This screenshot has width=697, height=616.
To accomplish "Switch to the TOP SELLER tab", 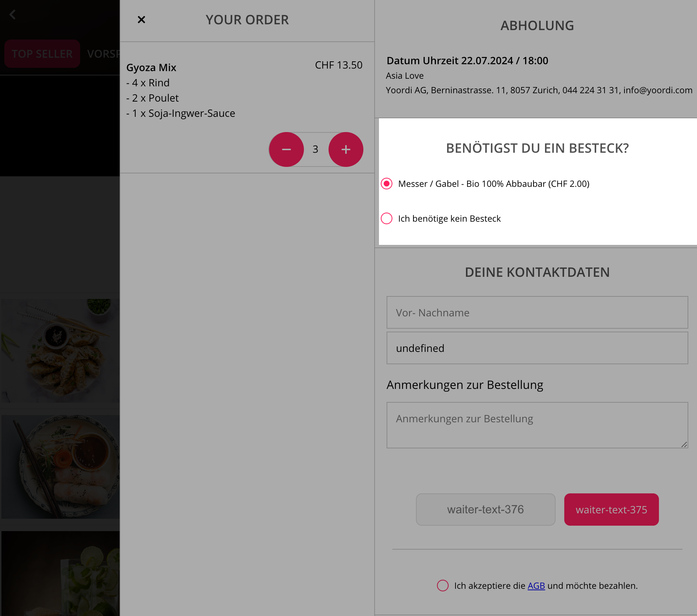I will tap(42, 54).
